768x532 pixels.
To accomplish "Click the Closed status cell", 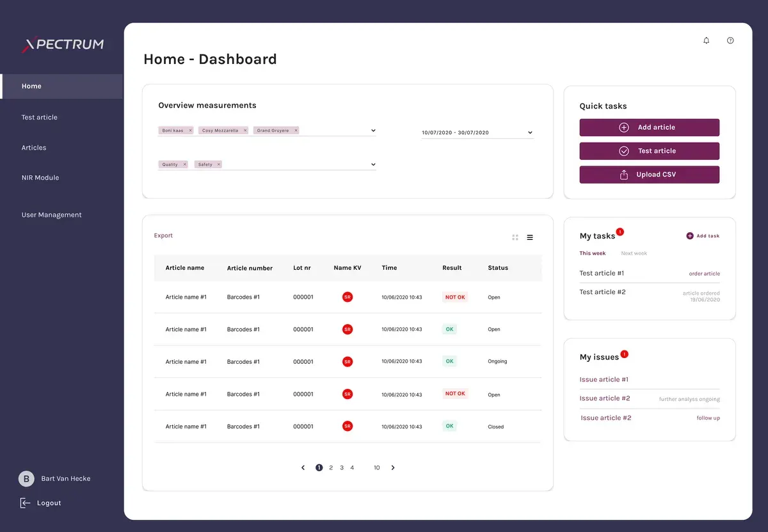I will 496,426.
